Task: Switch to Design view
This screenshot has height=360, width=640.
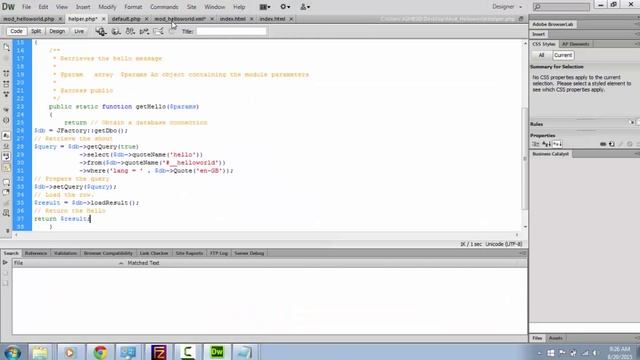Action: pos(57,31)
